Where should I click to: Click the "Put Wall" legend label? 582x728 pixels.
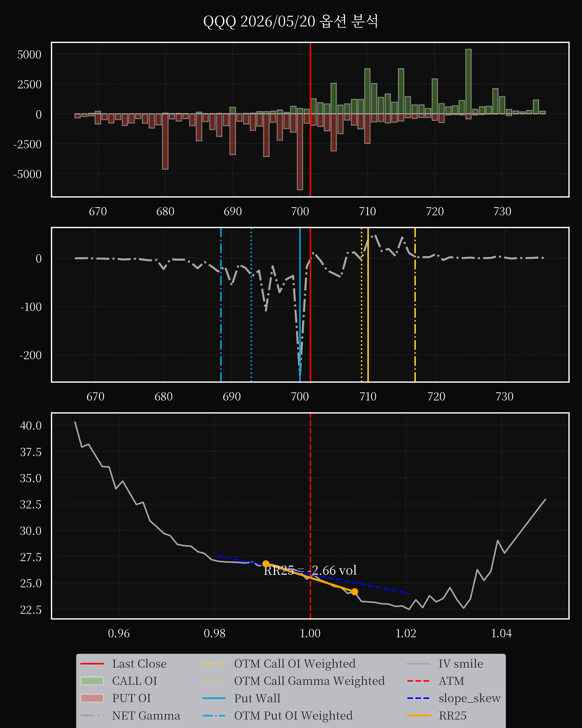point(258,698)
